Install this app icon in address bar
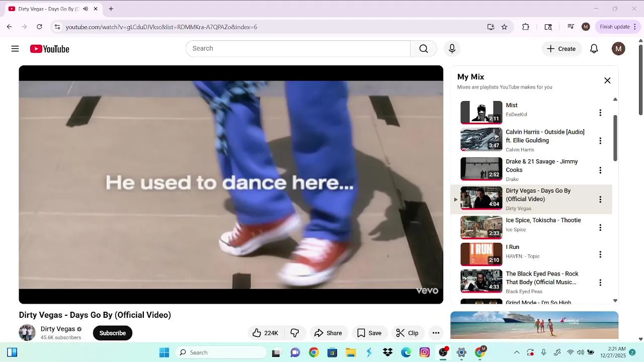Image resolution: width=644 pixels, height=362 pixels. point(491,27)
